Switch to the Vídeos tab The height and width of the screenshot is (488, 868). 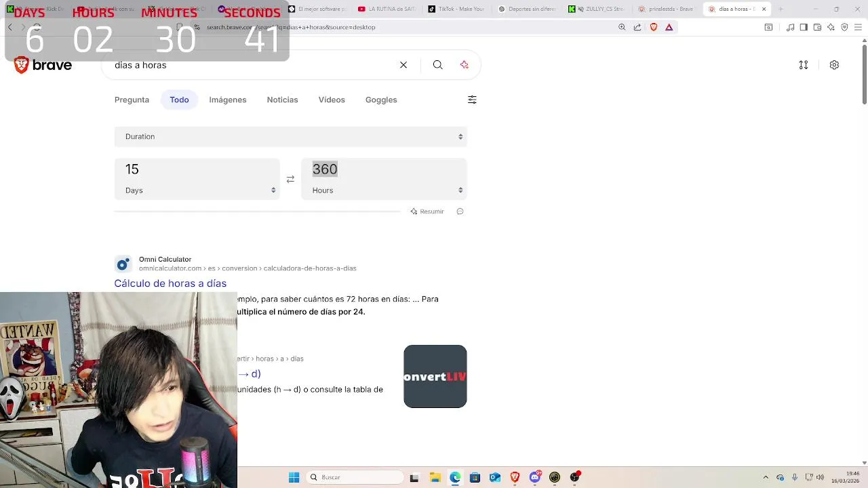pos(332,100)
